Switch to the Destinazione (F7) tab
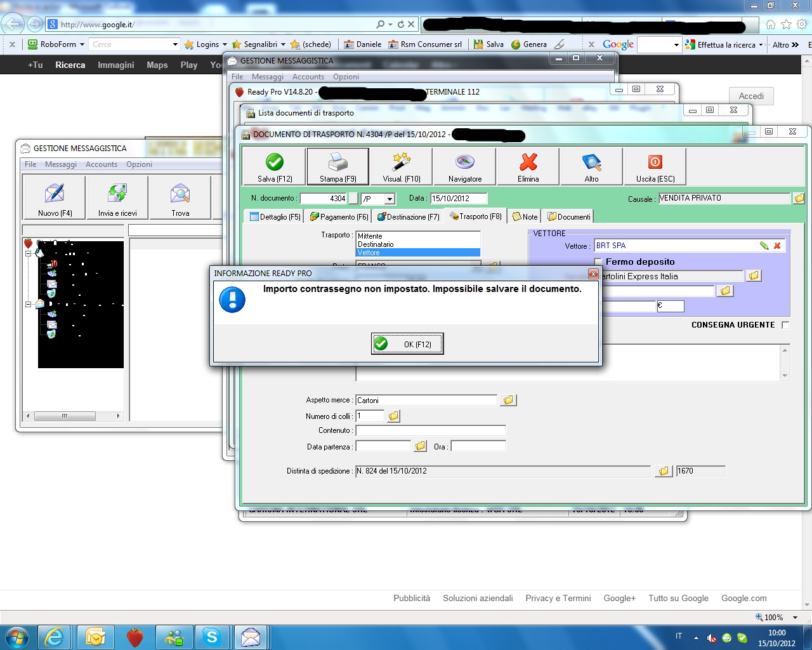The image size is (812, 650). (x=408, y=216)
